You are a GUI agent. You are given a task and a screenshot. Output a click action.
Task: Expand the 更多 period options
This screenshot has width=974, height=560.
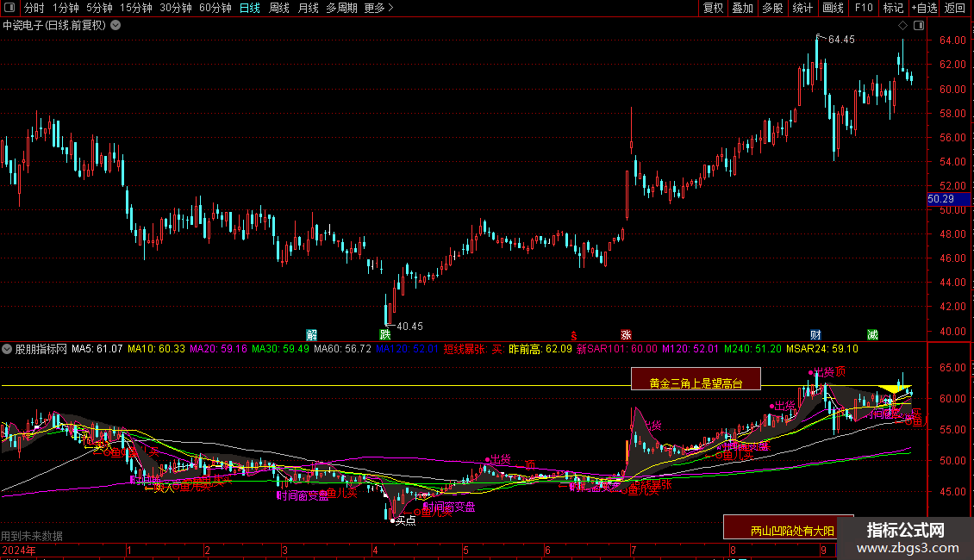379,8
